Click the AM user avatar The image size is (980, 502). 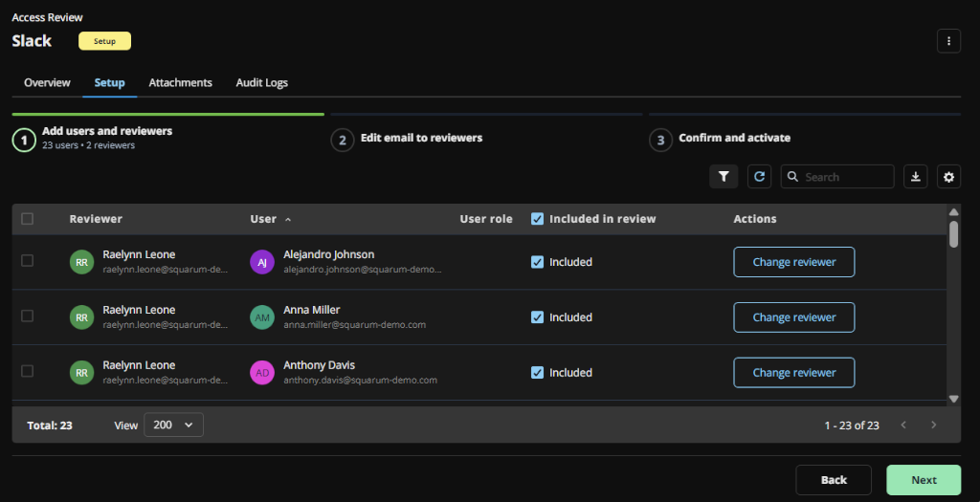click(262, 317)
